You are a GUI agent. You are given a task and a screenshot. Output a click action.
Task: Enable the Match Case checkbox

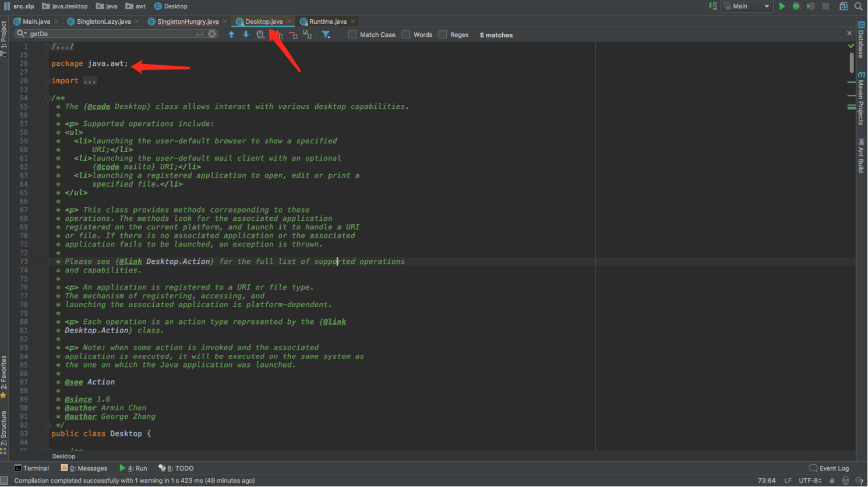click(352, 35)
